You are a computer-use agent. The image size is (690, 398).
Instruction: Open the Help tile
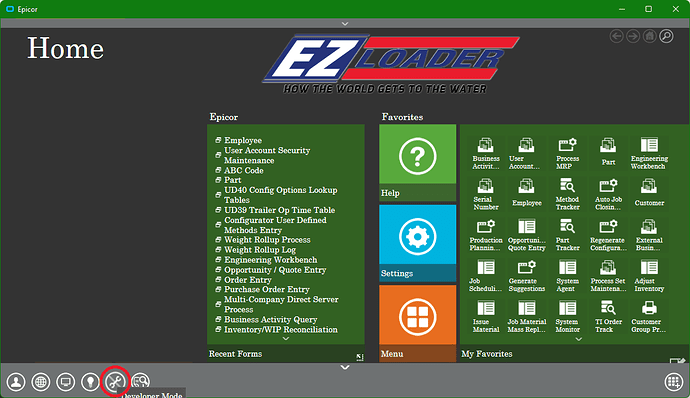418,163
